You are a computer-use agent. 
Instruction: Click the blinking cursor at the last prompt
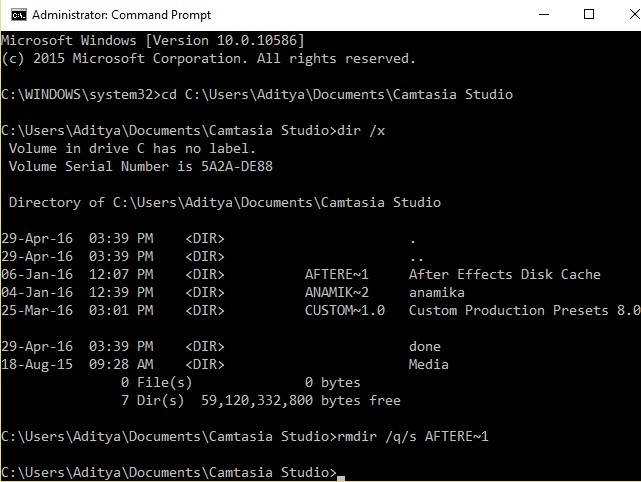(x=341, y=473)
